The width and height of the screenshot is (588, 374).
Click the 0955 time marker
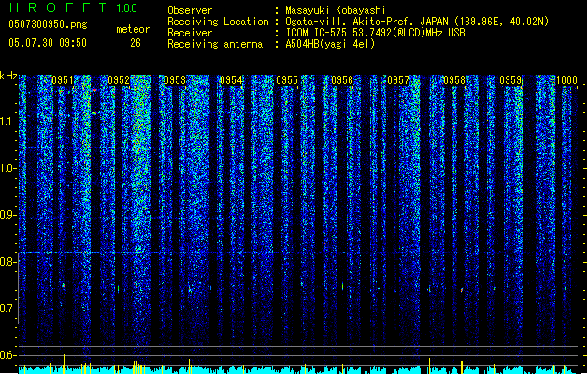pos(287,80)
